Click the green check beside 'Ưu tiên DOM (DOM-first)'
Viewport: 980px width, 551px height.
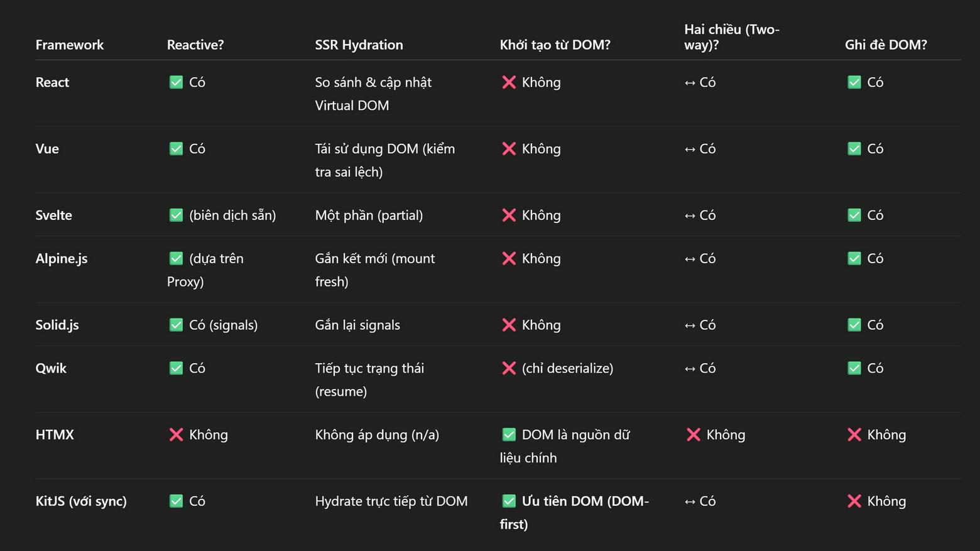click(509, 501)
